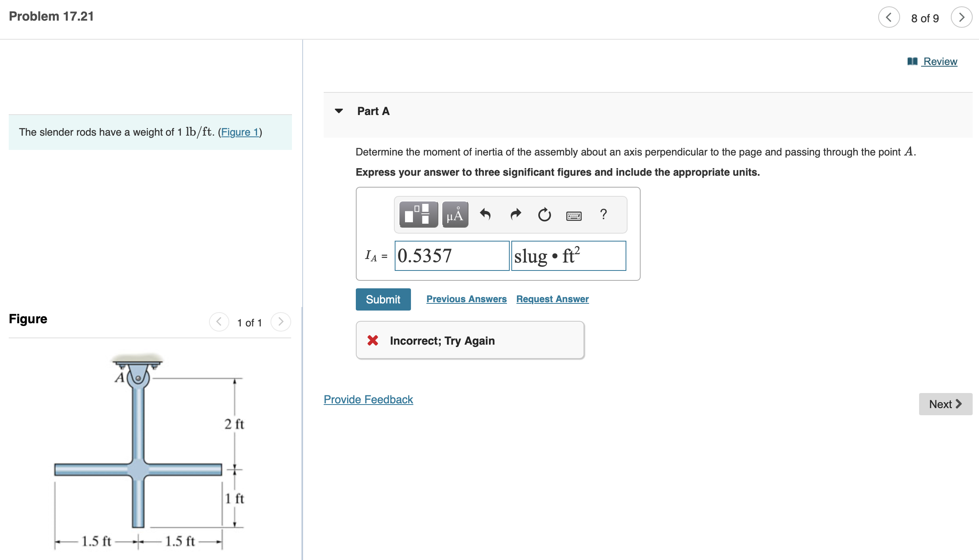Submit the moment of inertia answer
979x560 pixels.
point(383,299)
